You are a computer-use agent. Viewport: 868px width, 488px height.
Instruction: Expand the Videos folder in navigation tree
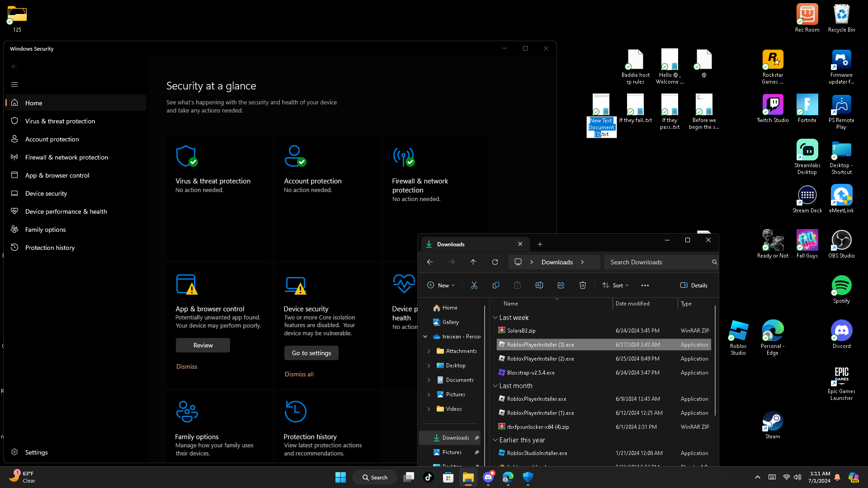[429, 409]
